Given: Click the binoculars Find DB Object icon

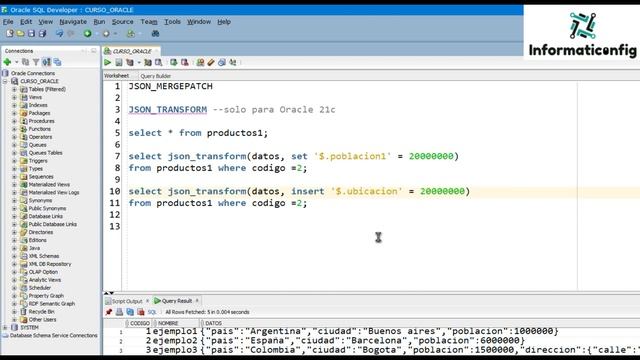Looking at the screenshot, I should pos(155,33).
